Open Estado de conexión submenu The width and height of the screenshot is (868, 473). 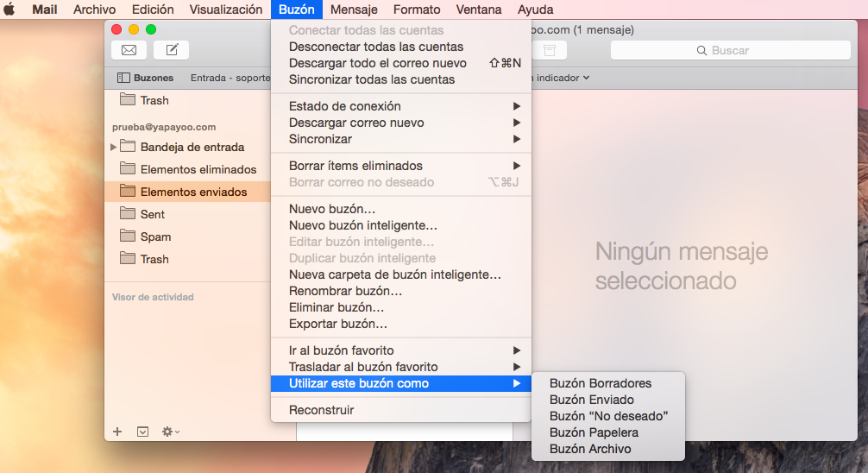click(401, 106)
